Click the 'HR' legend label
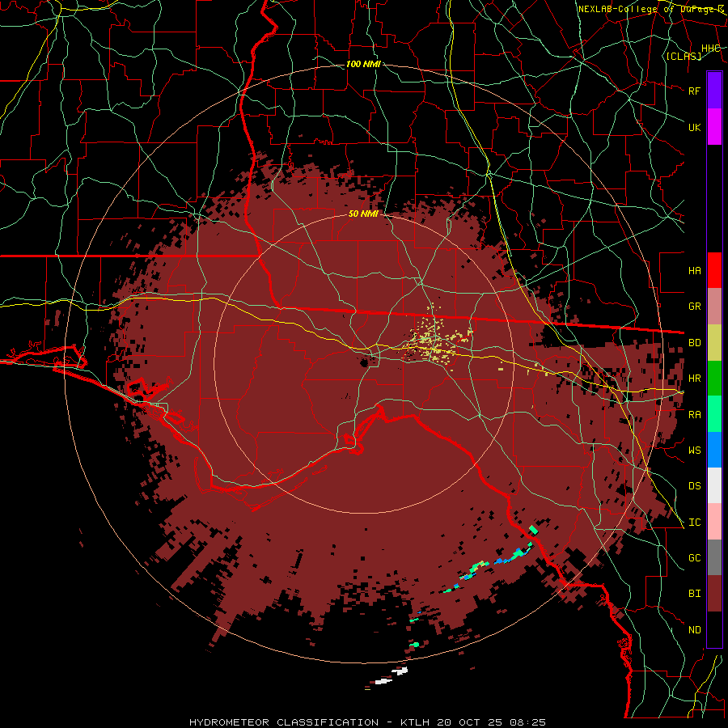 695,379
